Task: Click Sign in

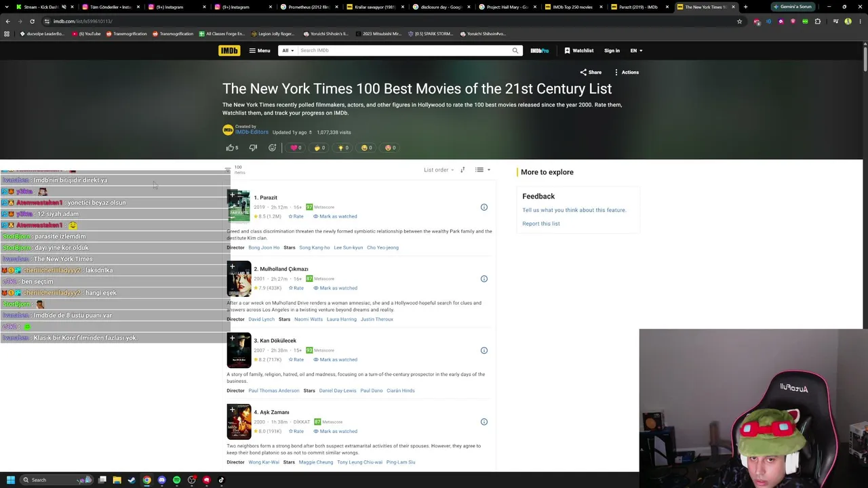Action: coord(612,50)
